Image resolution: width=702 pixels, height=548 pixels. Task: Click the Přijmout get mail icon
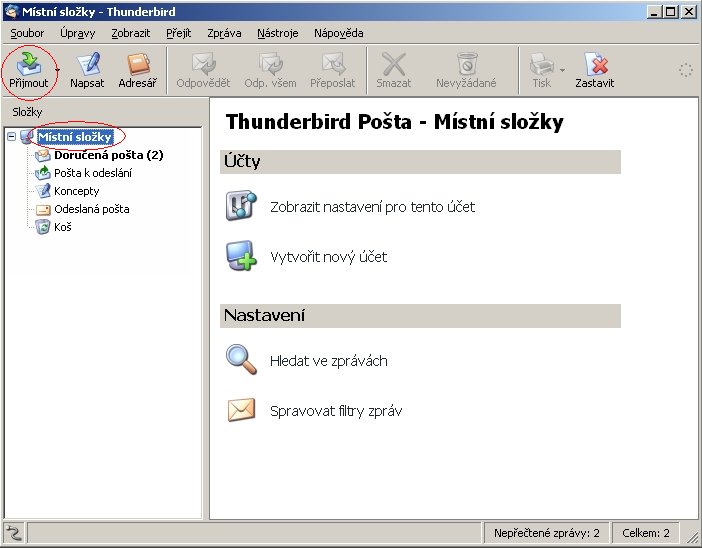28,64
